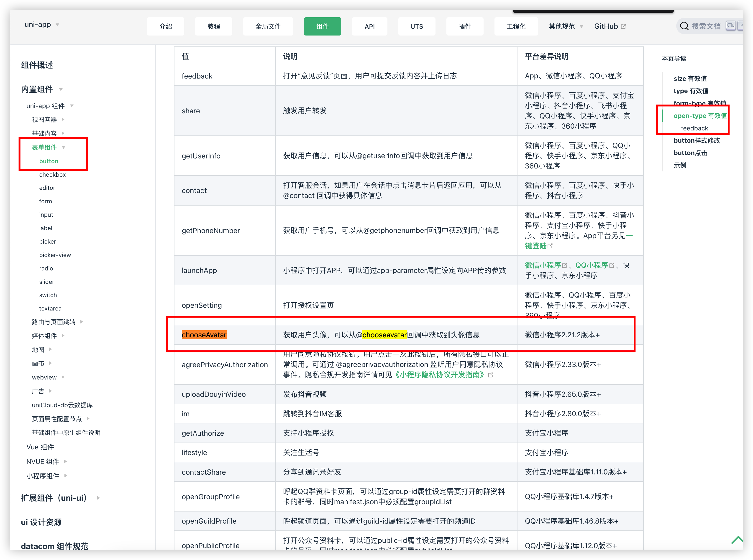
Task: Expand the 媒体组件 tree group
Action: click(x=63, y=336)
